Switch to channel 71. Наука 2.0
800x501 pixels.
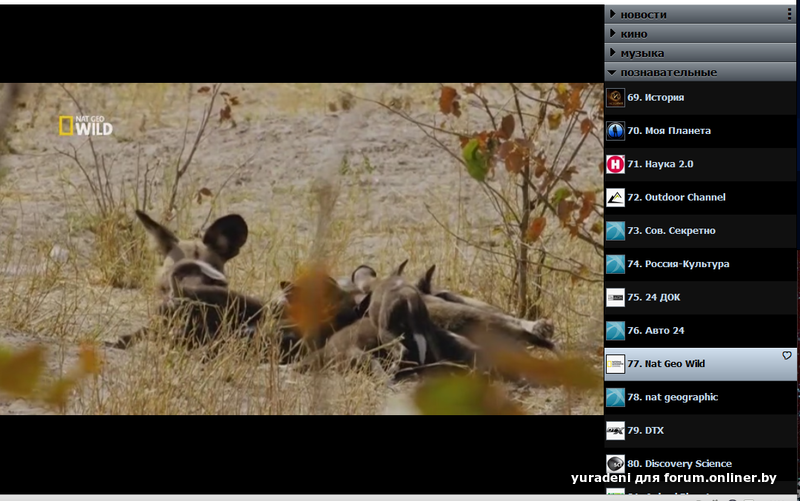pos(700,164)
